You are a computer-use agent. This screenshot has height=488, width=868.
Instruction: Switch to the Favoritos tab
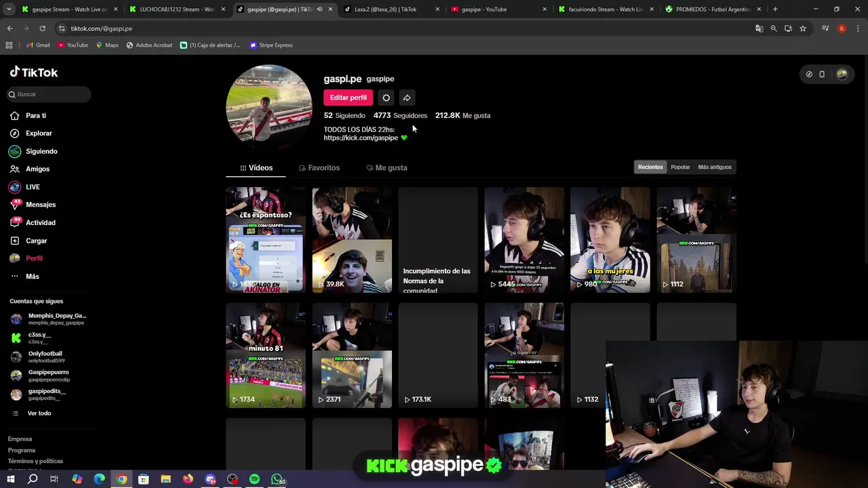point(319,167)
